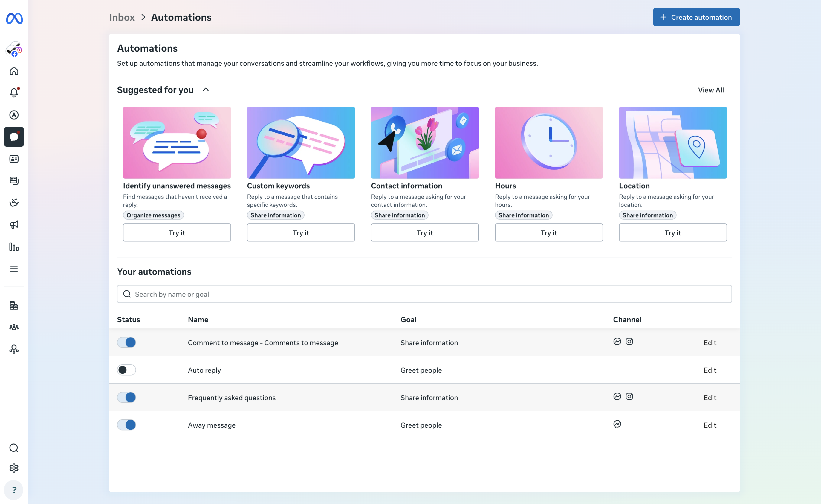The image size is (821, 504).
Task: Open the Ads megaphone icon
Action: 14,225
